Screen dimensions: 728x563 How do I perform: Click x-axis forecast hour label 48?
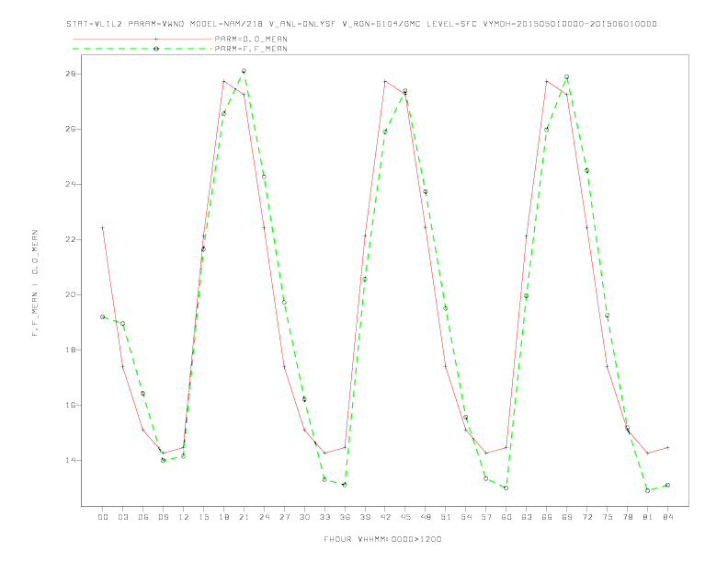point(426,517)
